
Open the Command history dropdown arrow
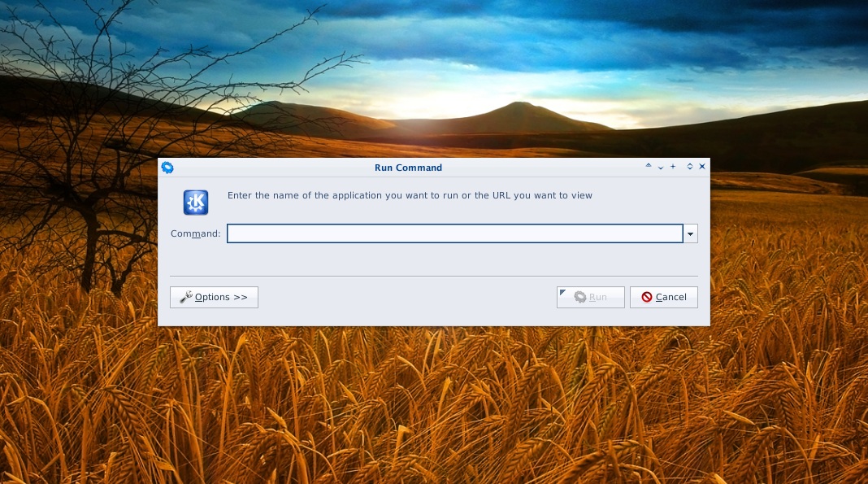click(690, 233)
